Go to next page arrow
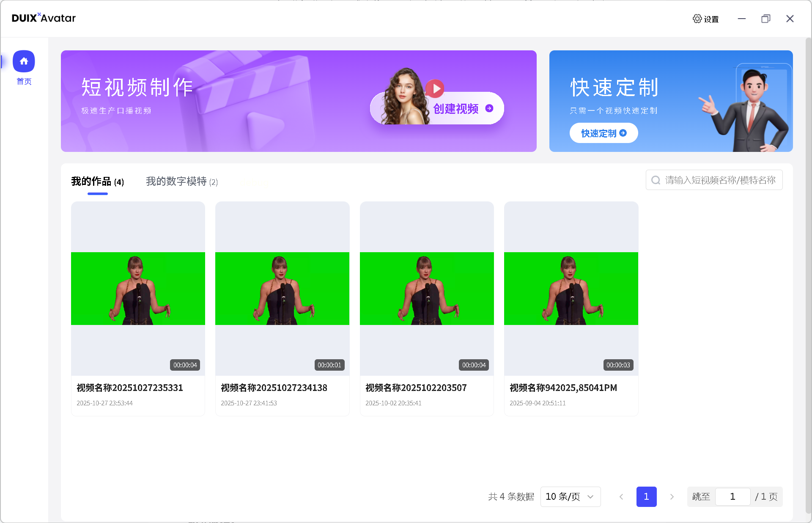Viewport: 812px width, 523px height. tap(672, 497)
